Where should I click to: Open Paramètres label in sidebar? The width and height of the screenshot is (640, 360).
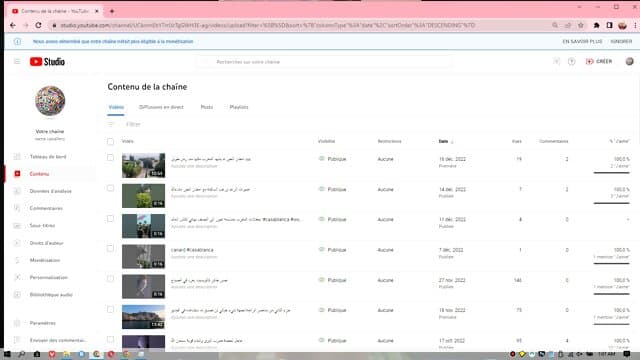click(x=42, y=323)
